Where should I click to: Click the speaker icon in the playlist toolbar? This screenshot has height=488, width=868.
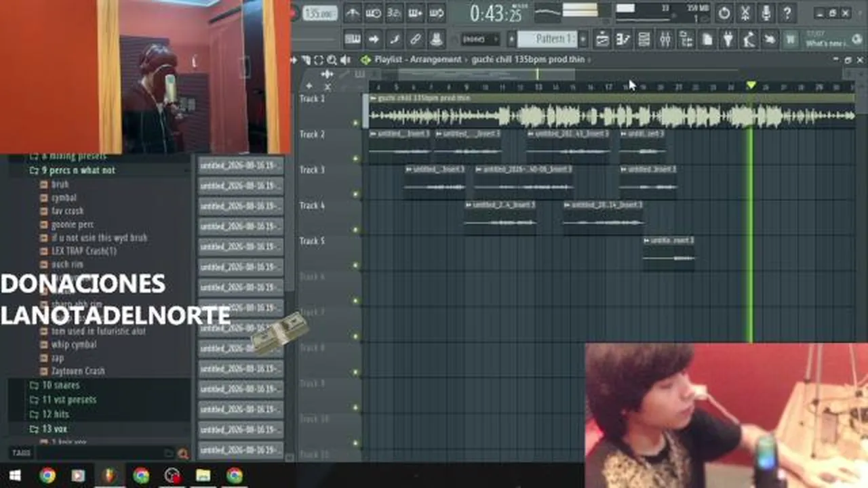coord(344,60)
